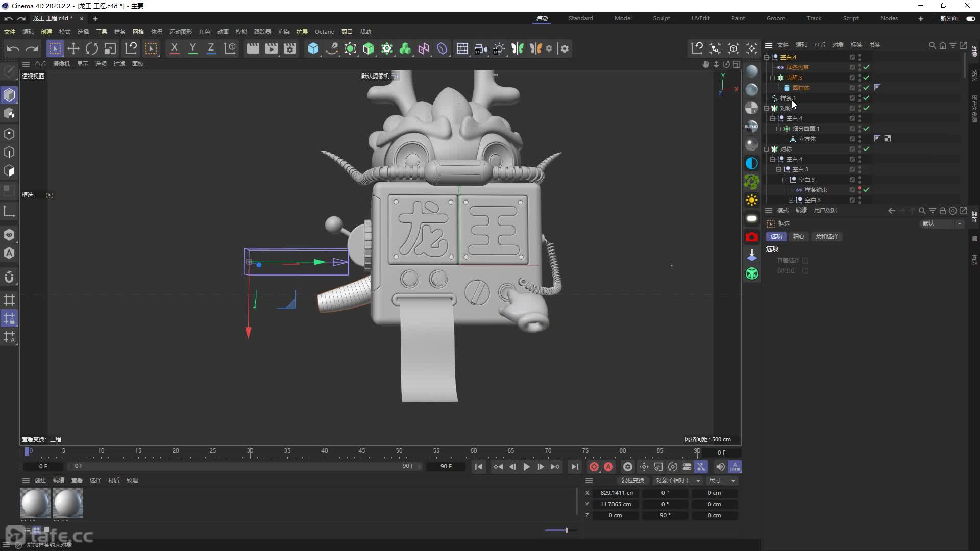Switch to UVEdit layout tab

[x=701, y=18]
